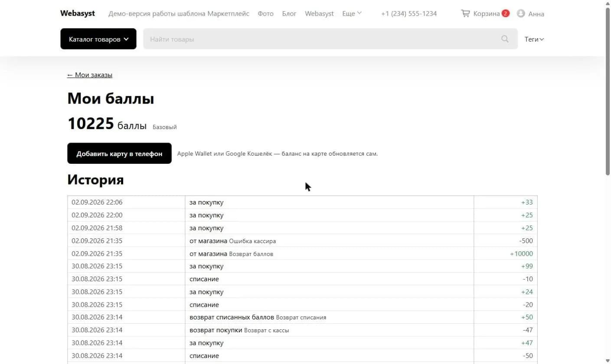Image resolution: width=611 pixels, height=364 pixels.
Task: Click возврат списанных баллов entry
Action: (232, 317)
